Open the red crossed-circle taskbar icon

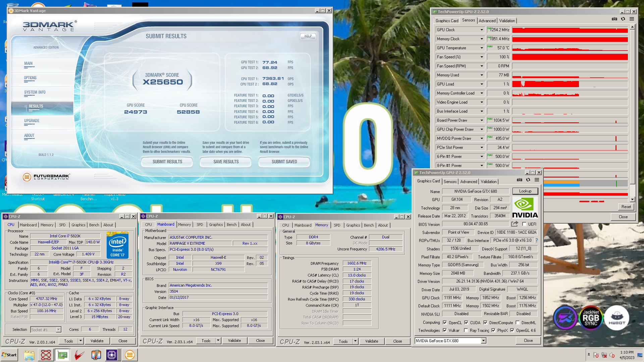click(46, 355)
